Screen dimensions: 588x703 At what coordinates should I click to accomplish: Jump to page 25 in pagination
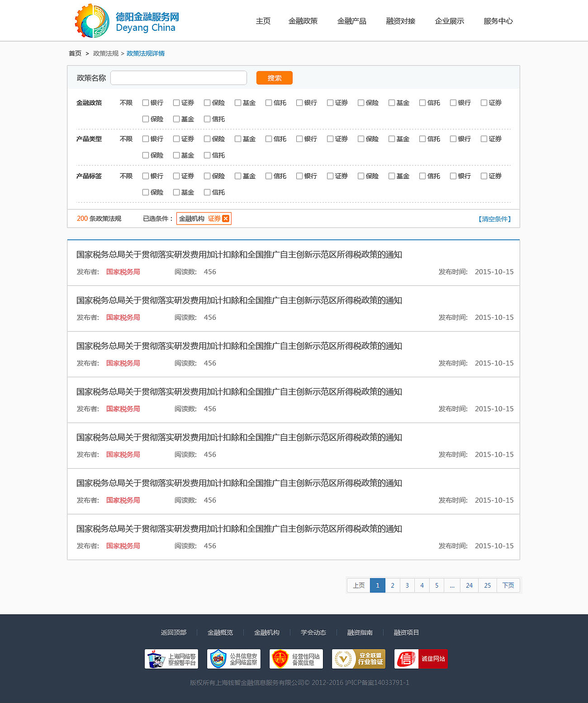tap(487, 585)
